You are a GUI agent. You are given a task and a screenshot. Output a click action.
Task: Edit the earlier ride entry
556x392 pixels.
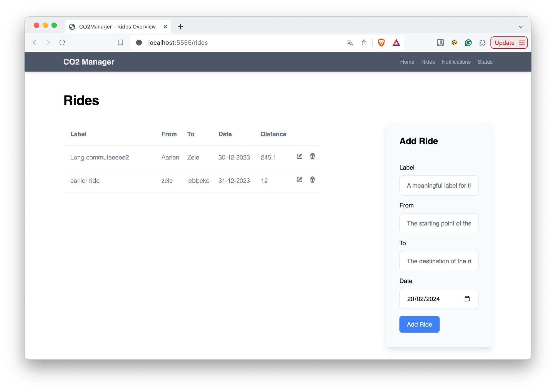[299, 180]
